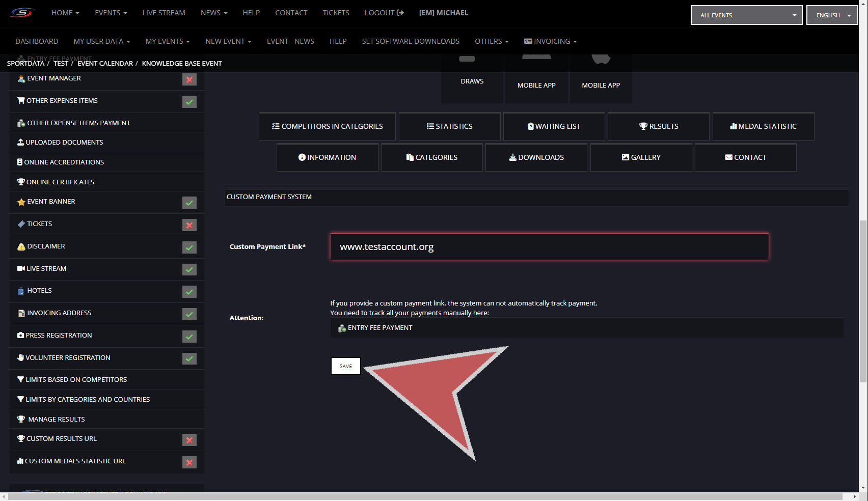The height and width of the screenshot is (501, 868).
Task: Toggle the Custom Results URL red X
Action: point(189,440)
